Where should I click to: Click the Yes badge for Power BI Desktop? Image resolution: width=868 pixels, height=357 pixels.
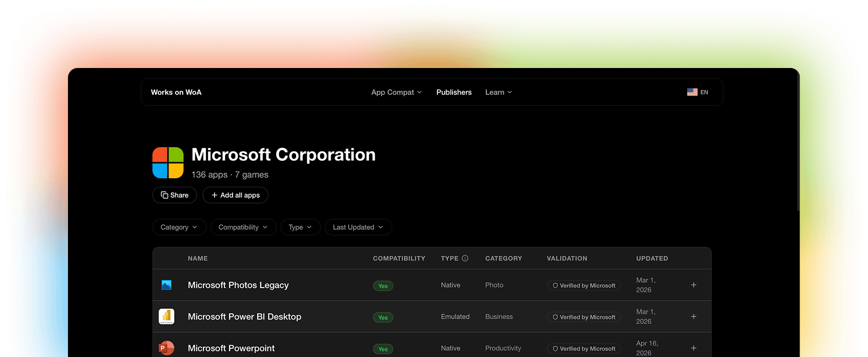383,318
